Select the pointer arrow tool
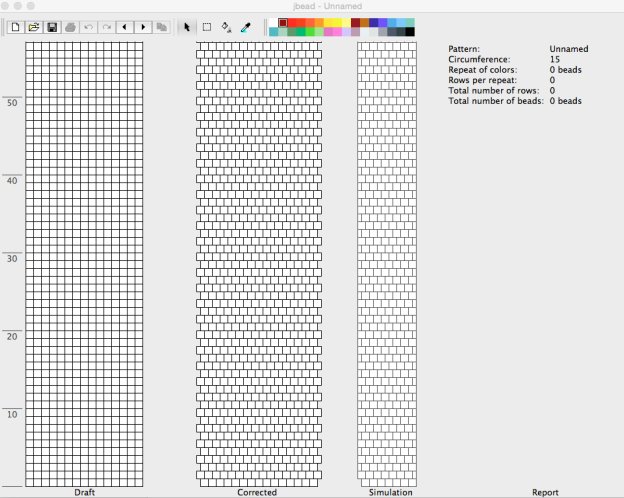Image resolution: width=624 pixels, height=498 pixels. point(187,27)
